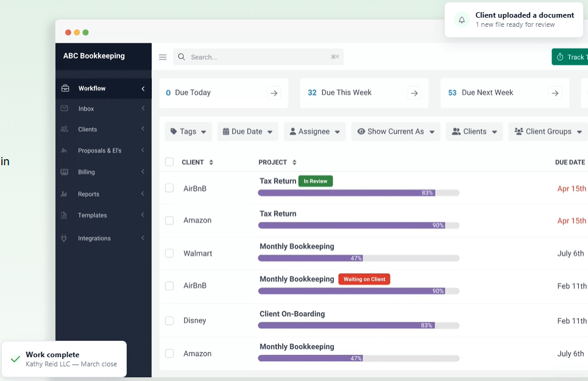Click into the Search field
Screen dimensions: 588x381
[258, 57]
